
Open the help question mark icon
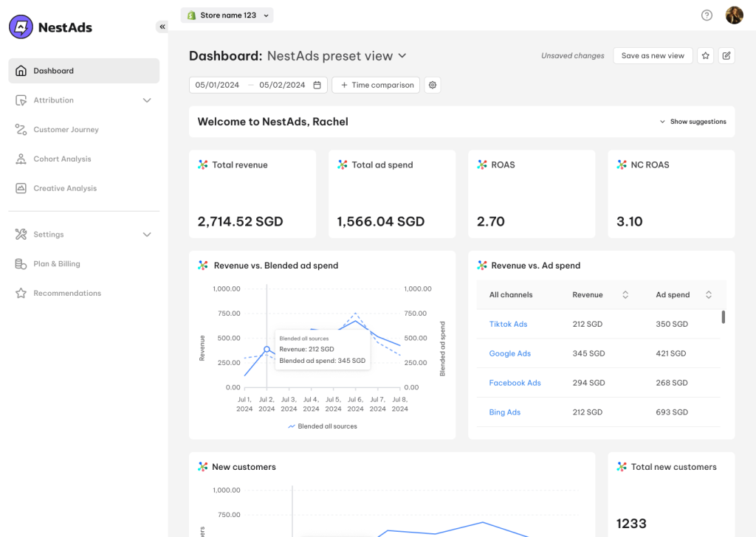pyautogui.click(x=707, y=15)
